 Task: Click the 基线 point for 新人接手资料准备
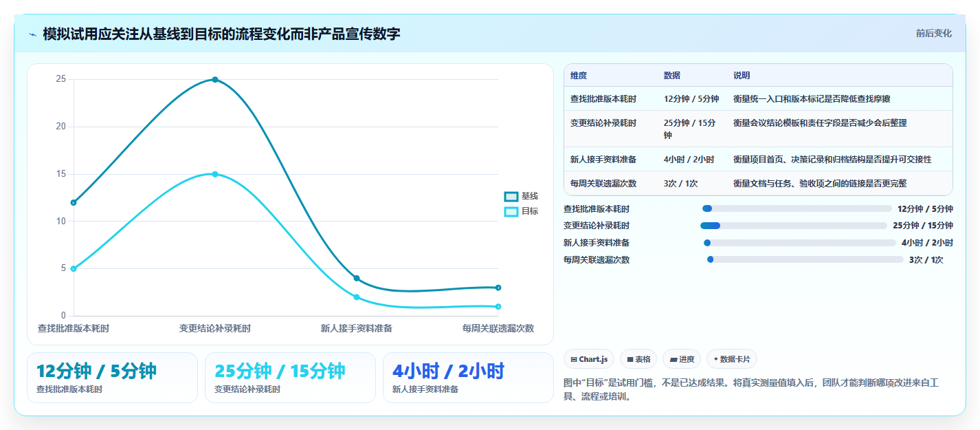[x=357, y=278]
